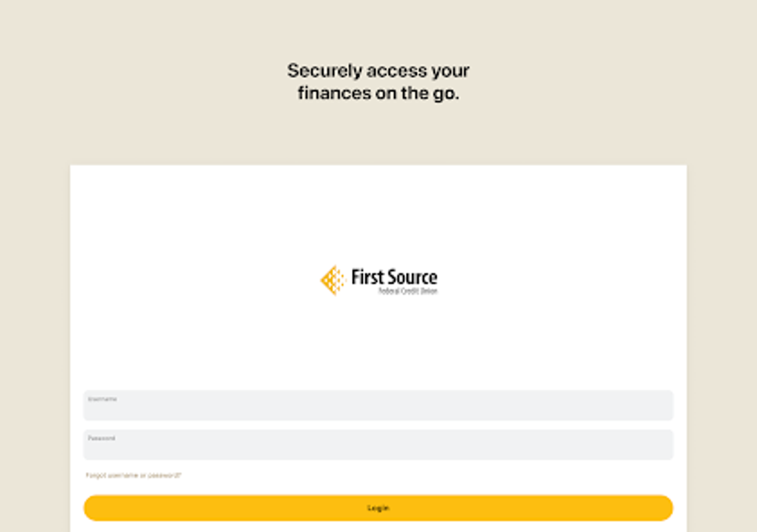
Task: Click the Federal Credit Union subtitle
Action: tap(408, 292)
